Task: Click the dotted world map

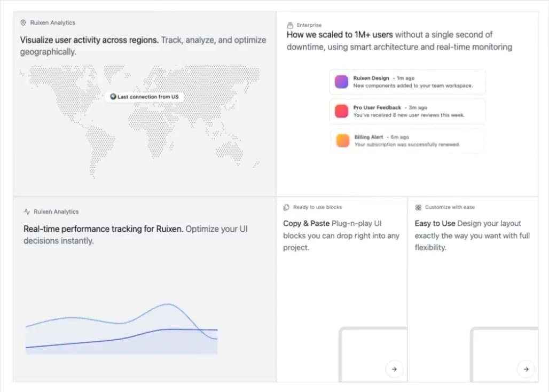Action: tap(140, 121)
